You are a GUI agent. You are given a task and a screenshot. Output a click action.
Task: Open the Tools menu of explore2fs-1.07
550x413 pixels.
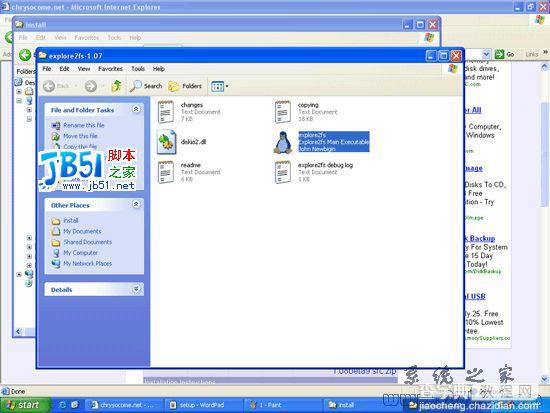138,69
